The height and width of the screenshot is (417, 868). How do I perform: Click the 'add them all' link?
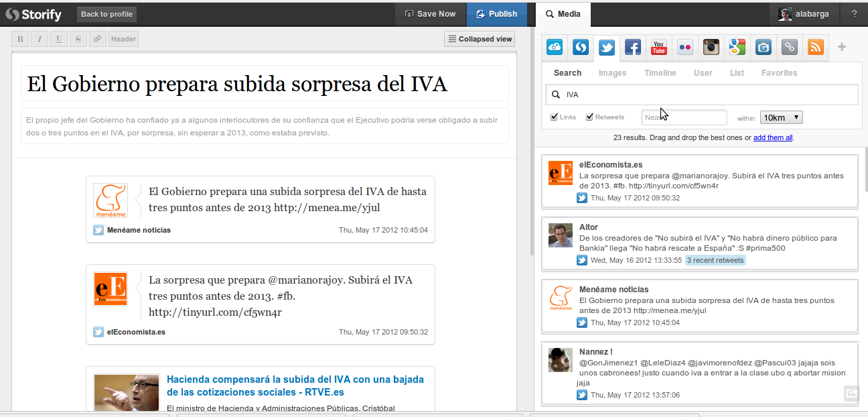(773, 137)
